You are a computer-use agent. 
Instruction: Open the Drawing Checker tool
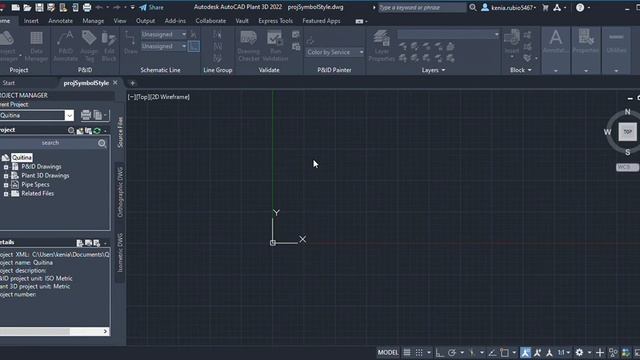click(249, 46)
